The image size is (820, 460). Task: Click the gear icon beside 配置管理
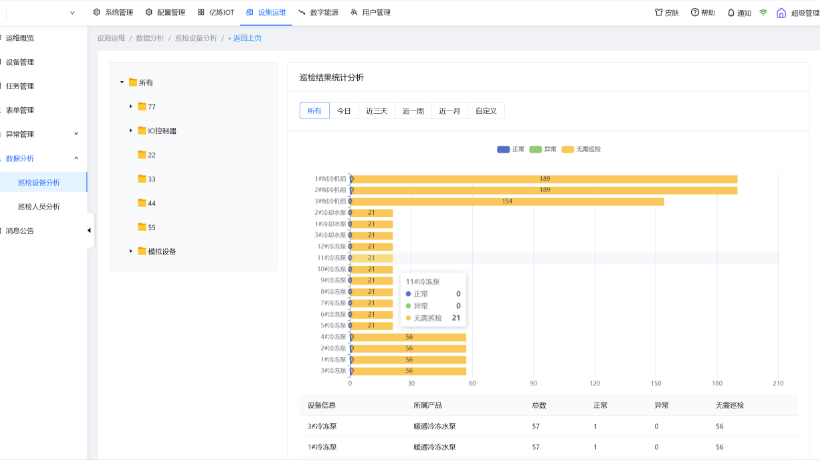coord(149,12)
